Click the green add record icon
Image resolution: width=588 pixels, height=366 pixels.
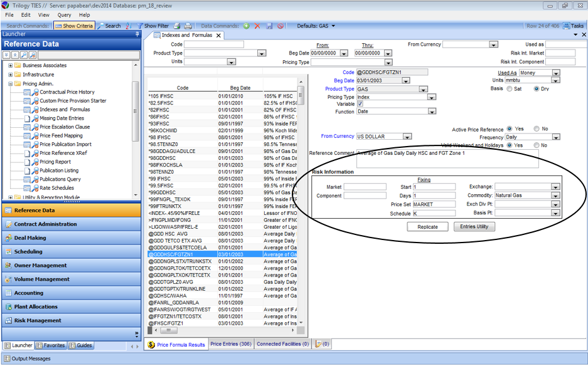[247, 26]
